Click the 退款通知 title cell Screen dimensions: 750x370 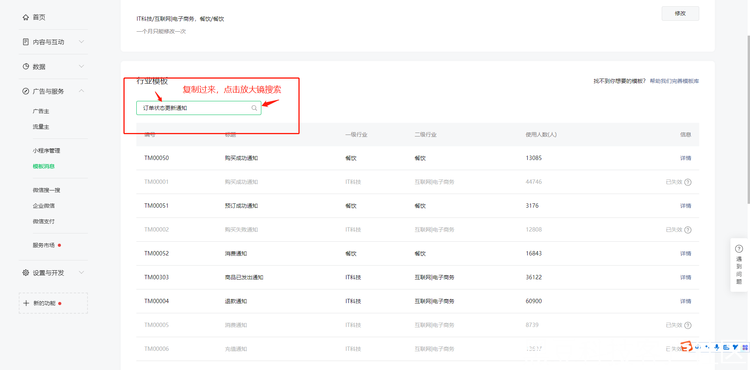click(236, 302)
